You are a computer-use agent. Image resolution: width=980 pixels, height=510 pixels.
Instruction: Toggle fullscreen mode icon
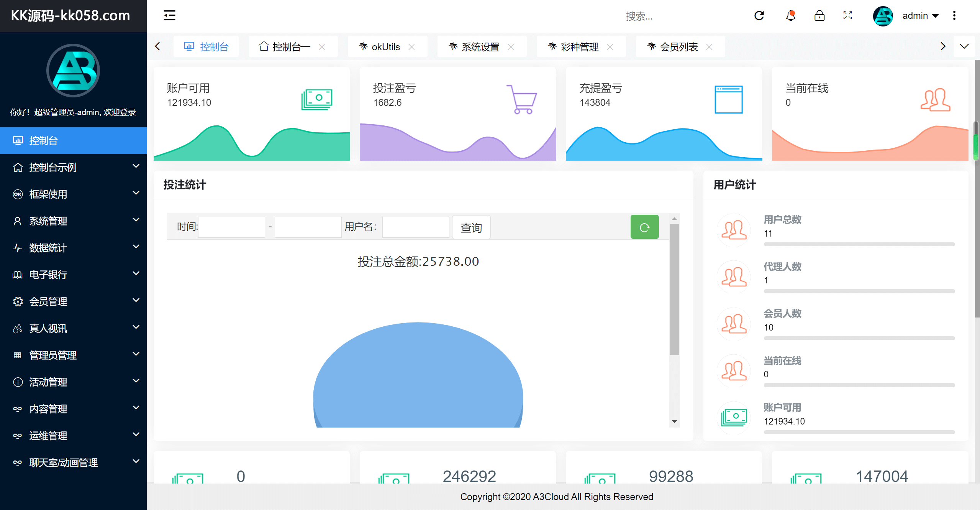(847, 16)
